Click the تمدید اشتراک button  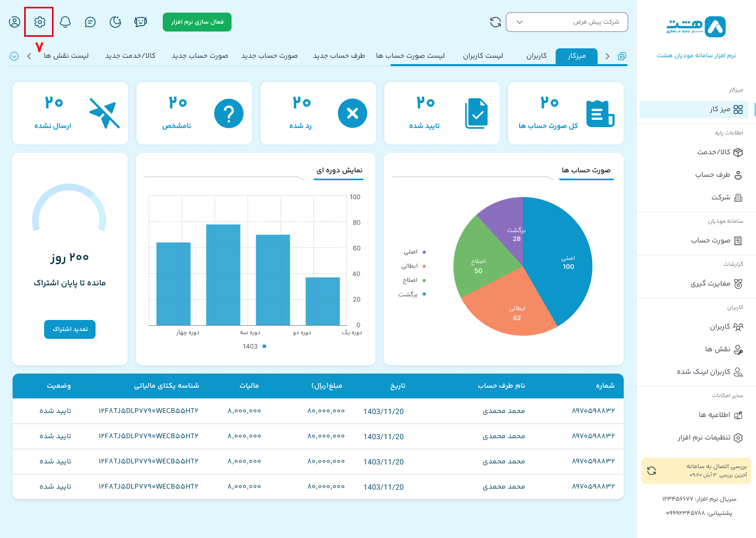click(70, 329)
